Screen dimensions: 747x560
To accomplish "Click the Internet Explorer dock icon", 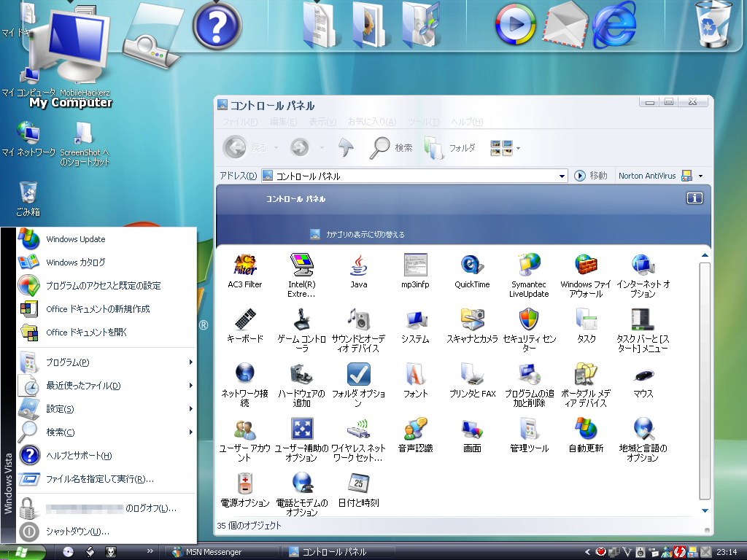I will (x=614, y=24).
